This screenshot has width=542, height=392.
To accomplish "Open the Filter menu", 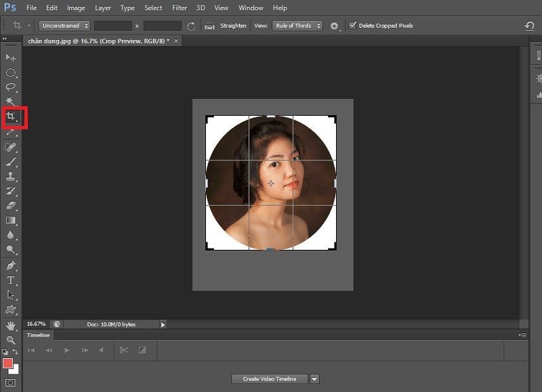I will point(179,7).
